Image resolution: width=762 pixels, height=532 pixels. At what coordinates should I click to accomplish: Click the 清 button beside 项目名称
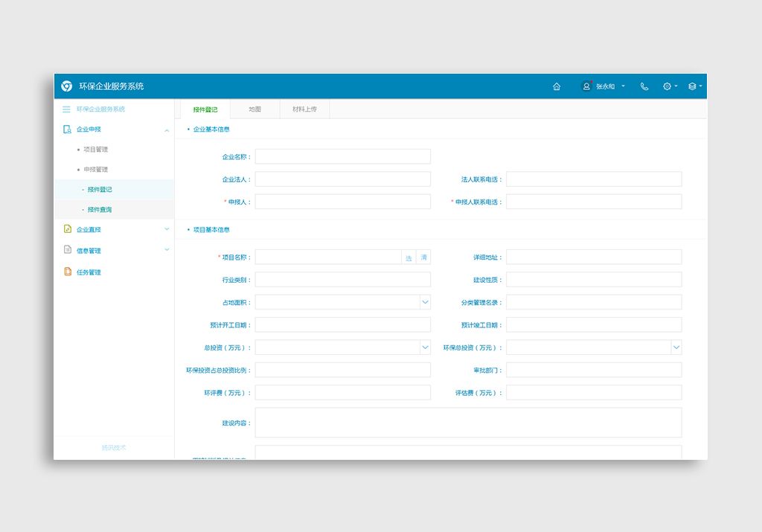coord(423,257)
